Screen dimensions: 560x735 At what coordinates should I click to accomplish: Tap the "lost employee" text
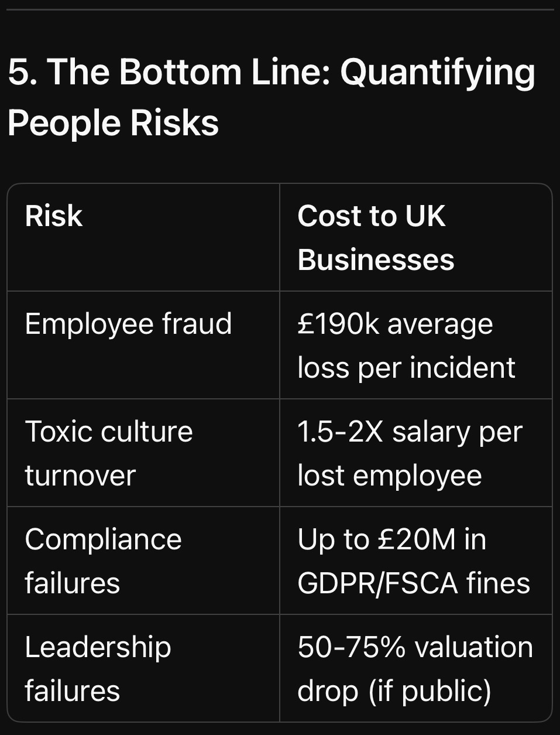[389, 475]
